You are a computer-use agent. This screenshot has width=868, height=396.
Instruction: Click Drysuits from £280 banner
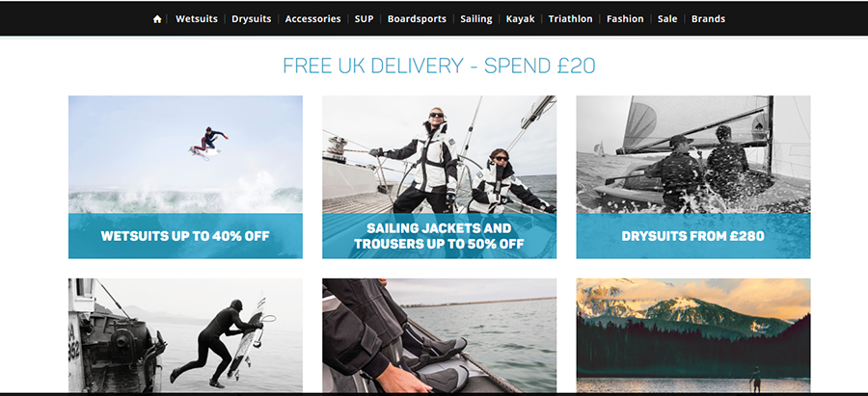tap(693, 236)
